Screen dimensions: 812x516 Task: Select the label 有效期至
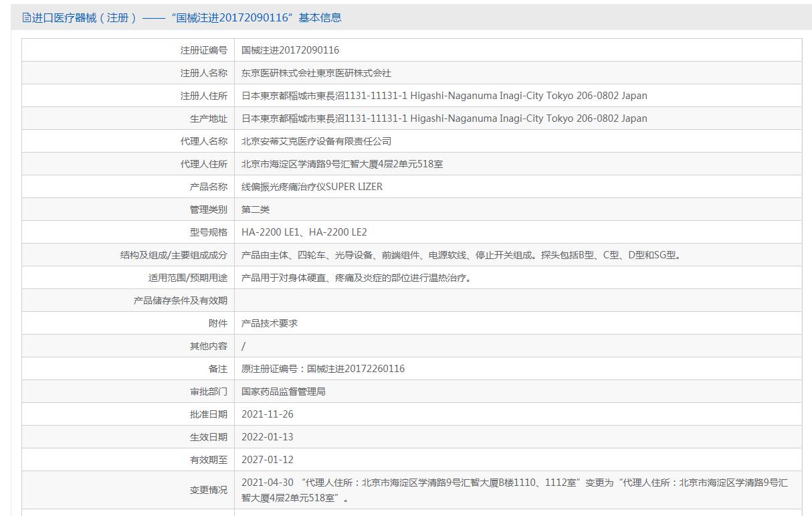208,460
